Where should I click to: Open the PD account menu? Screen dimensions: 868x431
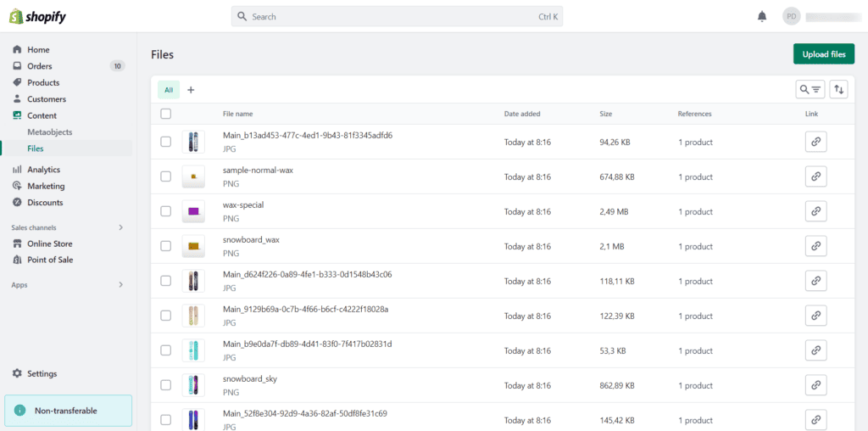click(791, 16)
